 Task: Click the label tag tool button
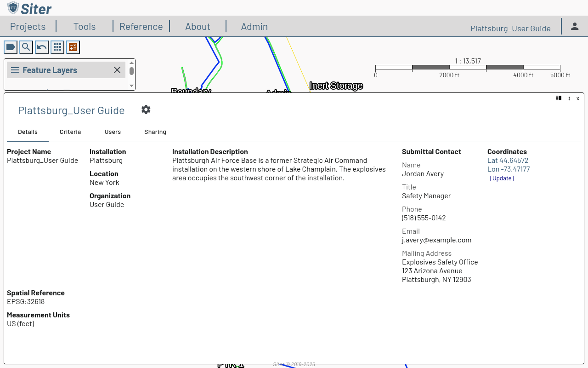point(11,47)
